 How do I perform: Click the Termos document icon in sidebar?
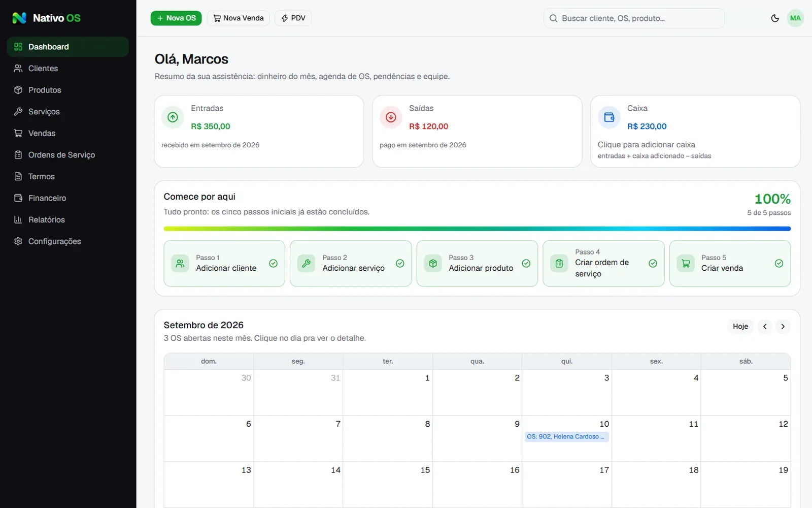pos(18,176)
